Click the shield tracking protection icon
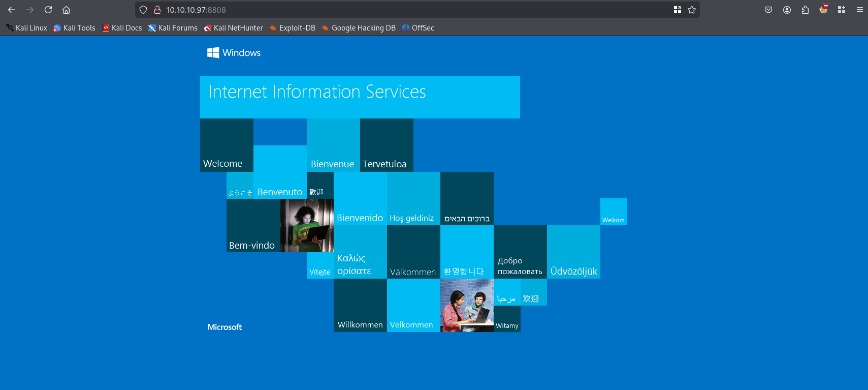This screenshot has height=390, width=868. (143, 10)
